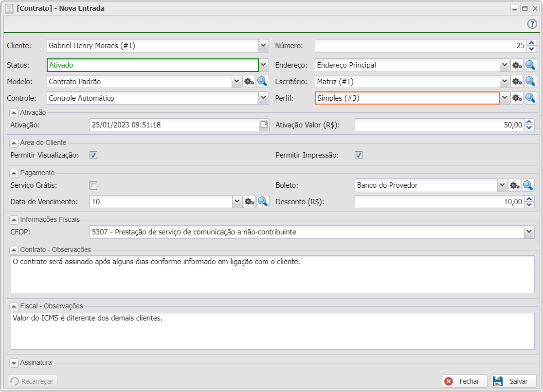Click magnifier icon for Data de Vencimento
Screen dimensions: 543x392
(x=263, y=202)
